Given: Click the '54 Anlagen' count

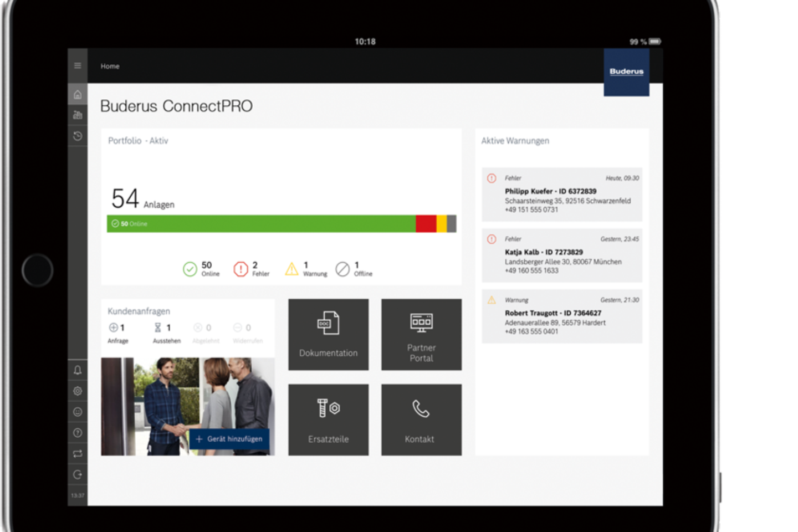Looking at the screenshot, I should (x=142, y=199).
